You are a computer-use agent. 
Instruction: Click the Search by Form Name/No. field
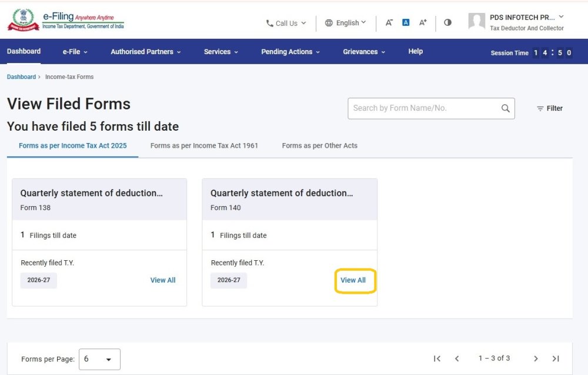click(x=431, y=108)
